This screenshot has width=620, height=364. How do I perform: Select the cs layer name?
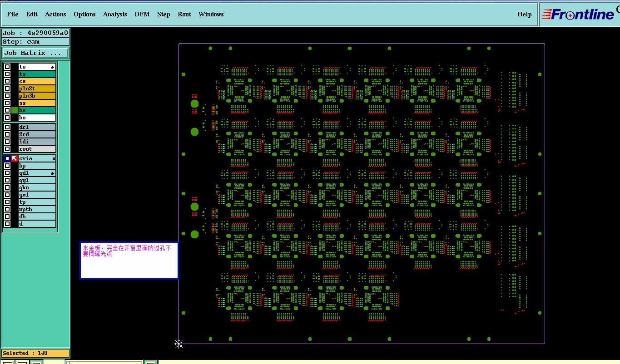37,81
